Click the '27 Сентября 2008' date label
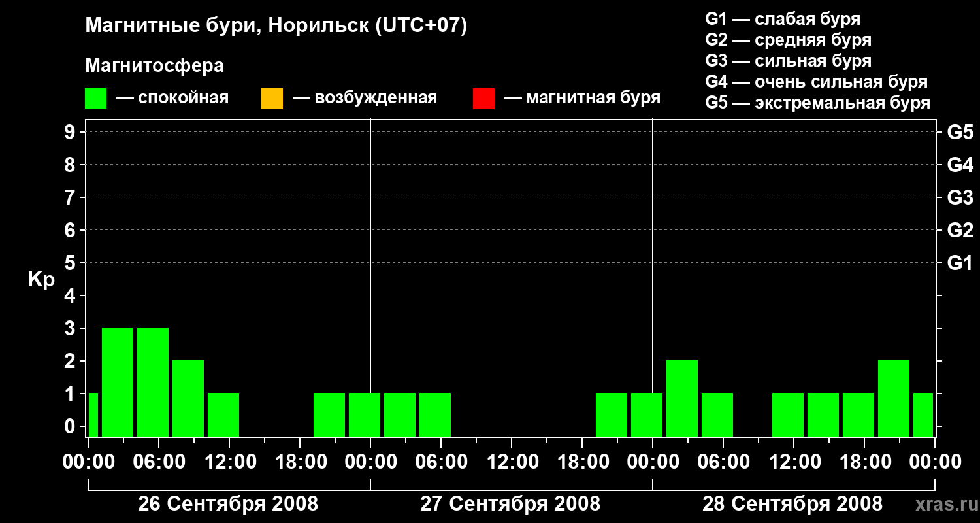 pyautogui.click(x=510, y=504)
